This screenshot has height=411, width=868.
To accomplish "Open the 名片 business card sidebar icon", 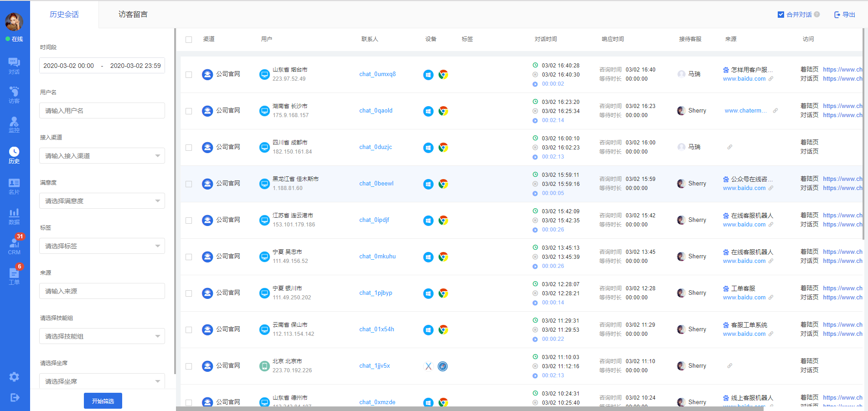I will pos(14,186).
